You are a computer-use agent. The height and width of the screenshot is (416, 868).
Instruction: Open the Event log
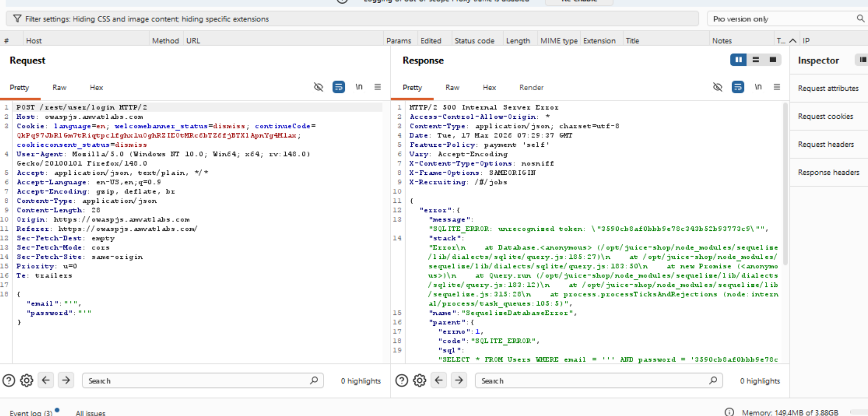coord(31,413)
